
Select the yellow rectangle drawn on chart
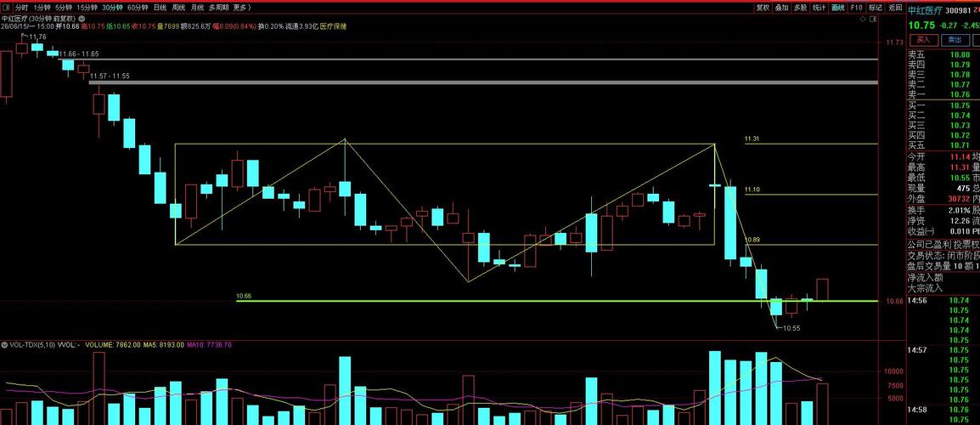click(x=444, y=194)
